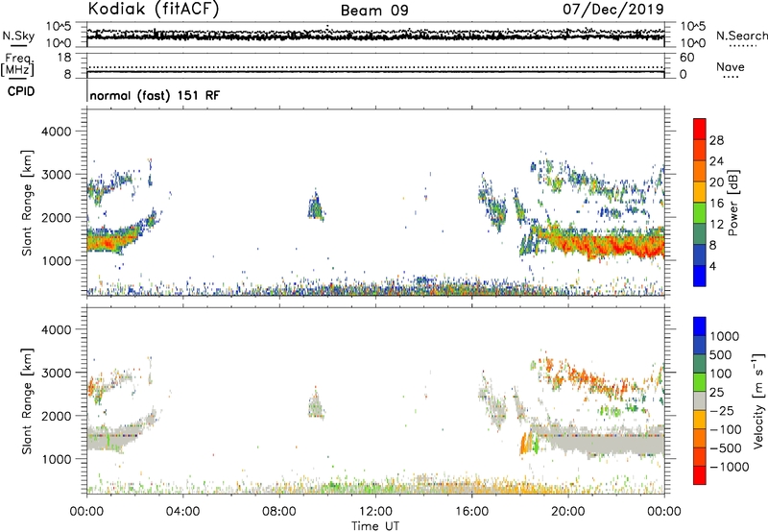
Task: Click the 'Time UT' axis title
Action: coord(375,526)
